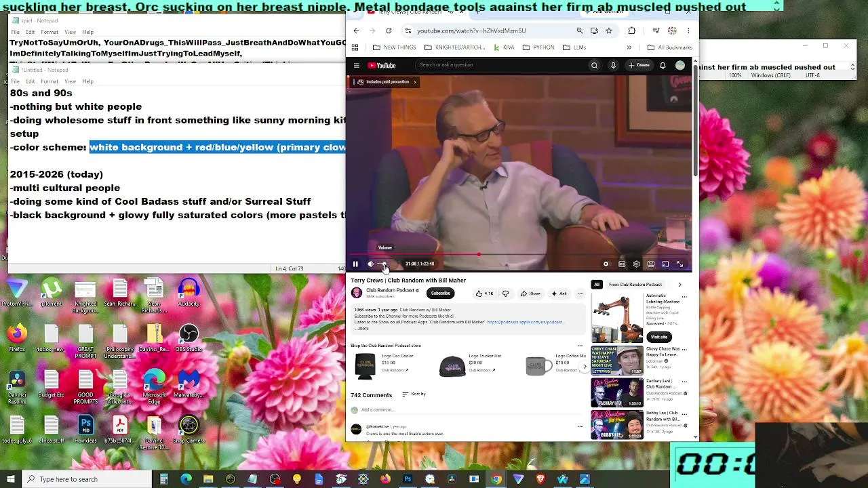This screenshot has height=488, width=868.
Task: Select 'From Club Random Podcast' chip
Action: (635, 285)
